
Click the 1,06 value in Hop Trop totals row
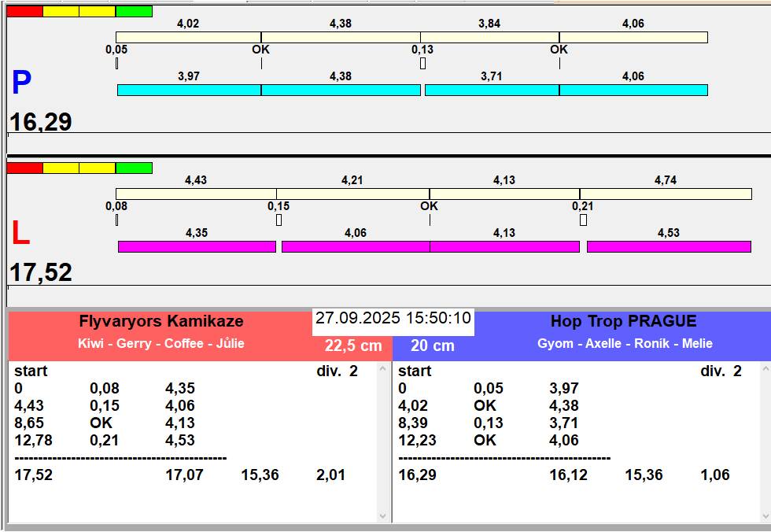[715, 475]
